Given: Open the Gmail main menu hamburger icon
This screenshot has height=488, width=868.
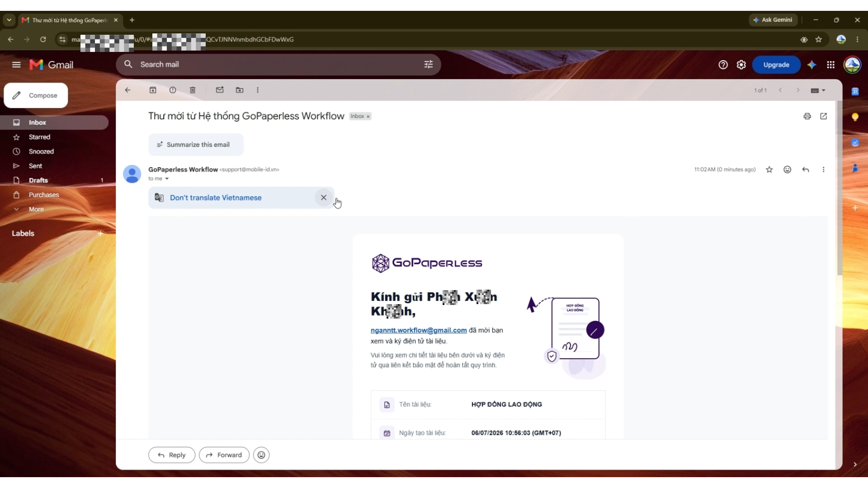Looking at the screenshot, I should coord(16,65).
